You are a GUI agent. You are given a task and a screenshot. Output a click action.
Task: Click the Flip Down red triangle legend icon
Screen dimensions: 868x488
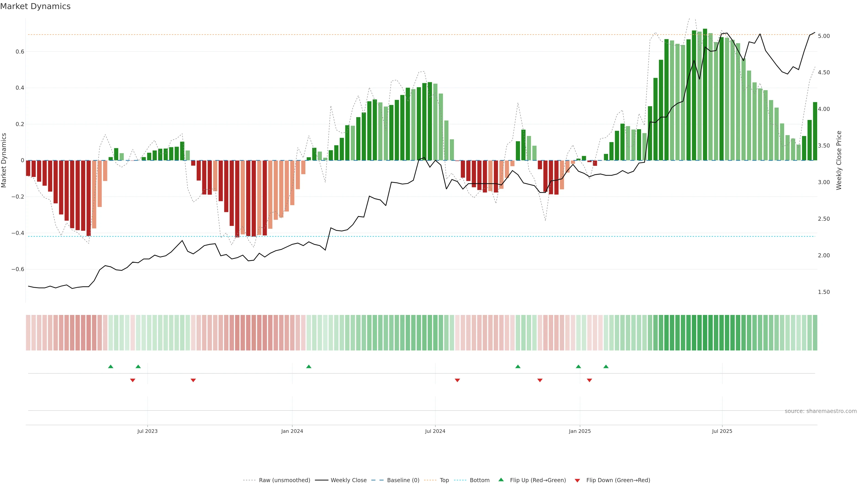pyautogui.click(x=577, y=481)
